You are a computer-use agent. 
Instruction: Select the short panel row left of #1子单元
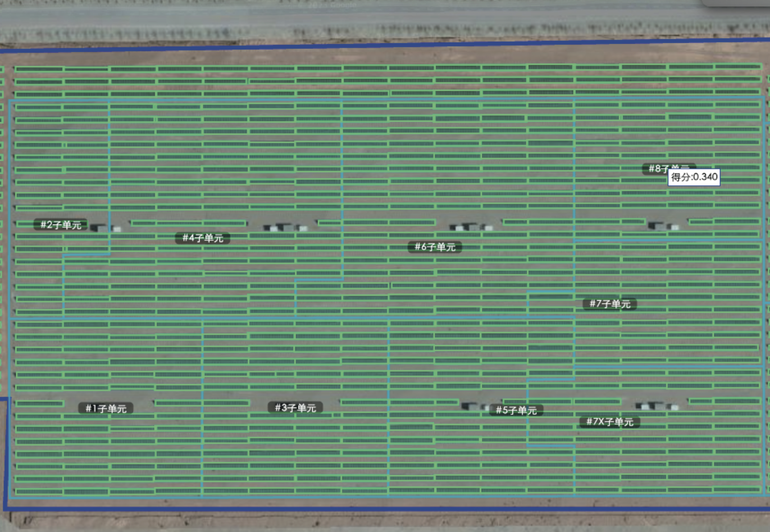[39, 404]
